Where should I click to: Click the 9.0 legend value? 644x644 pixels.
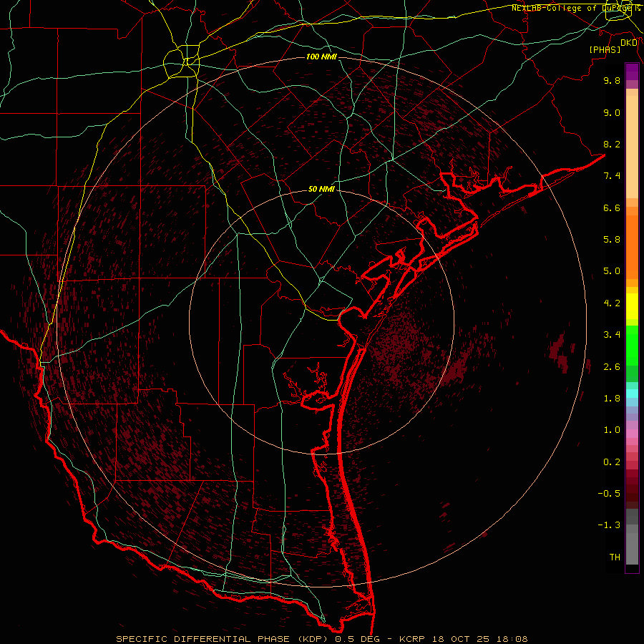tap(612, 112)
